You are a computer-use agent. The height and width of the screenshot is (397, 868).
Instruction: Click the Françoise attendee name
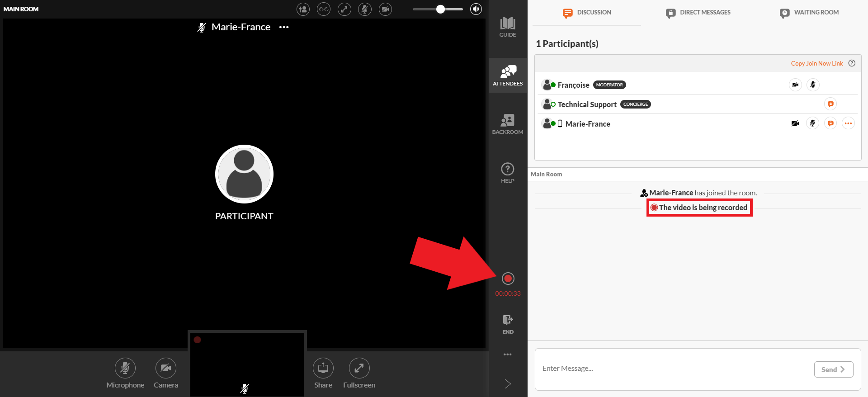573,85
